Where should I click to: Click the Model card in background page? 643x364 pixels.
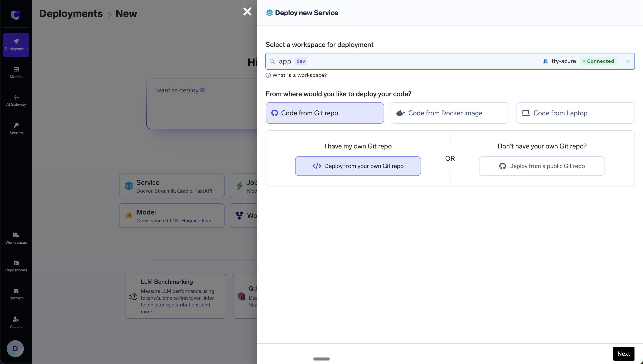pos(172,216)
